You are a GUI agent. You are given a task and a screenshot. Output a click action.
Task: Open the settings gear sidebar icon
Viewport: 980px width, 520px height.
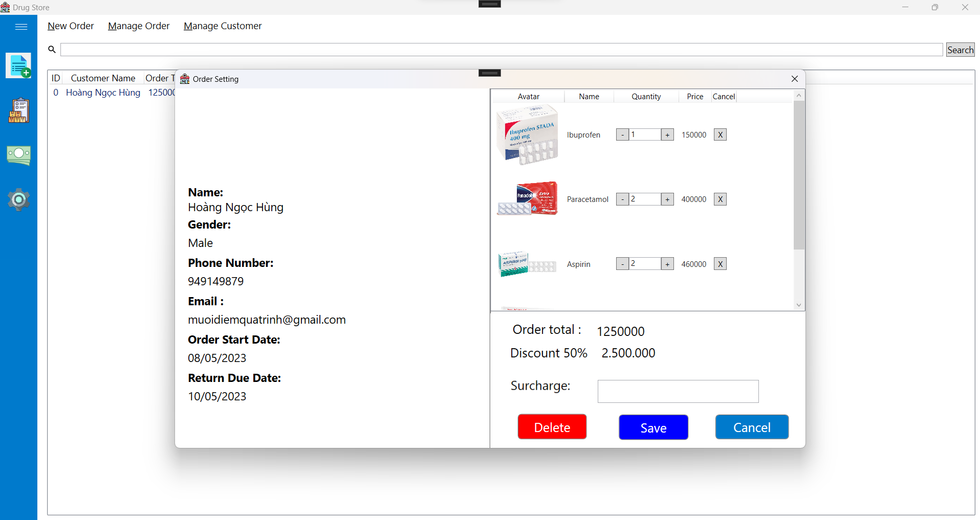[x=18, y=199]
